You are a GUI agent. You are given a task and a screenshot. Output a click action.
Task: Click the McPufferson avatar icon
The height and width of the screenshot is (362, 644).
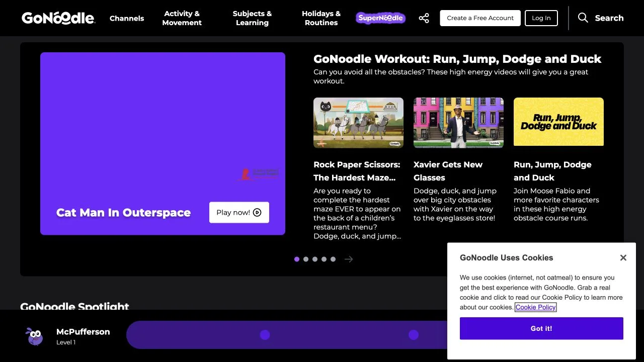35,336
